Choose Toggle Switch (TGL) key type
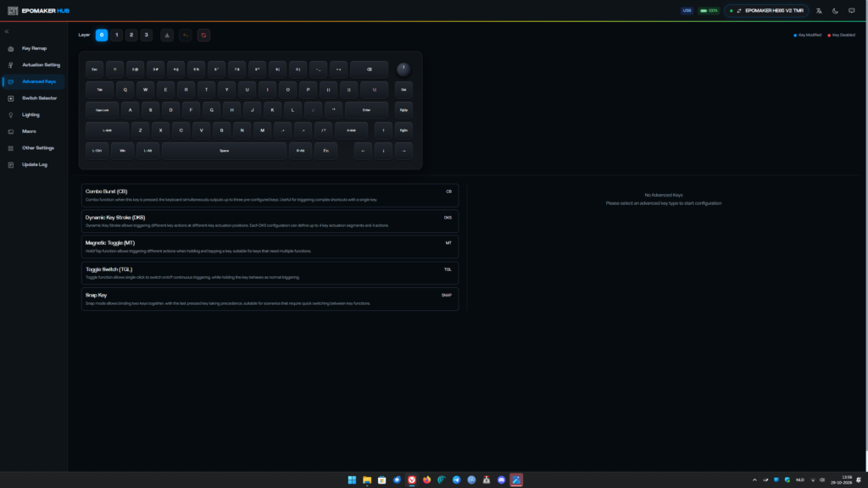 (270, 273)
